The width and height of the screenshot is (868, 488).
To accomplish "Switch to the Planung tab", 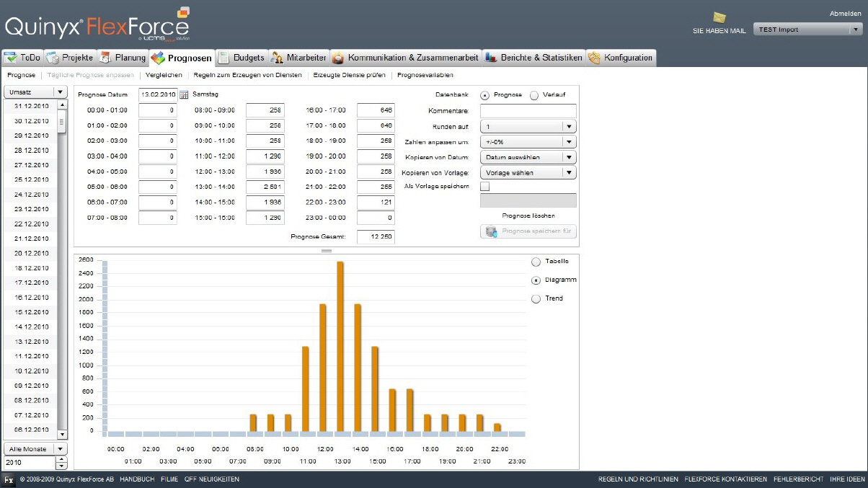I will (x=123, y=58).
